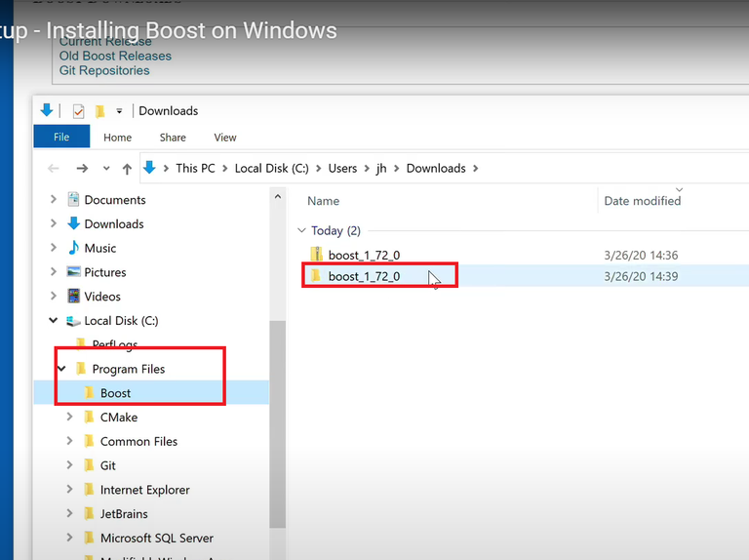Select Local Disk (C:) drive icon
The width and height of the screenshot is (749, 560).
point(73,321)
